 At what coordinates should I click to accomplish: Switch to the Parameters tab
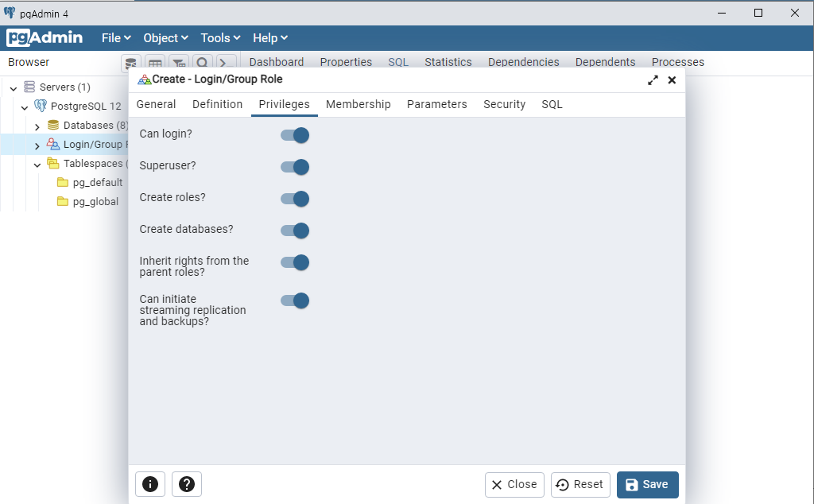[436, 104]
